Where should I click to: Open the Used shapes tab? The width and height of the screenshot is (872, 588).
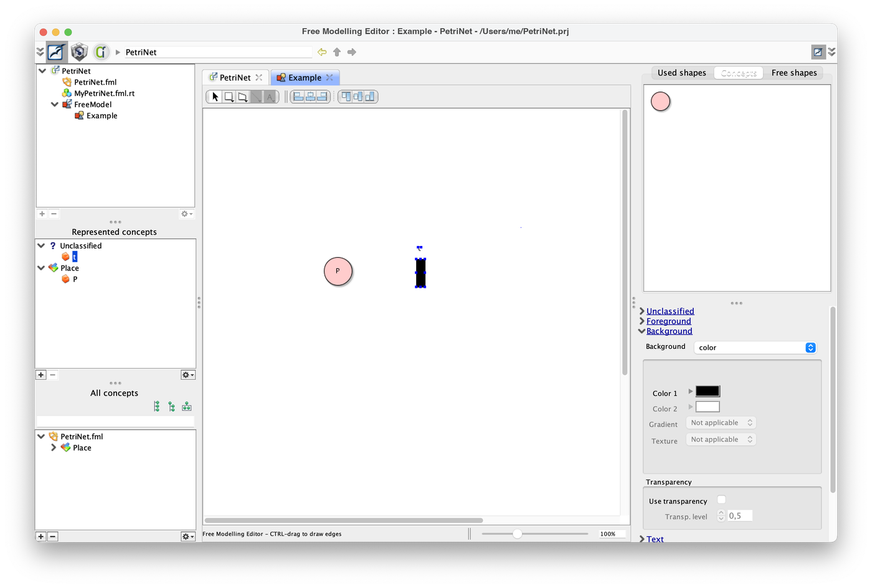click(681, 73)
